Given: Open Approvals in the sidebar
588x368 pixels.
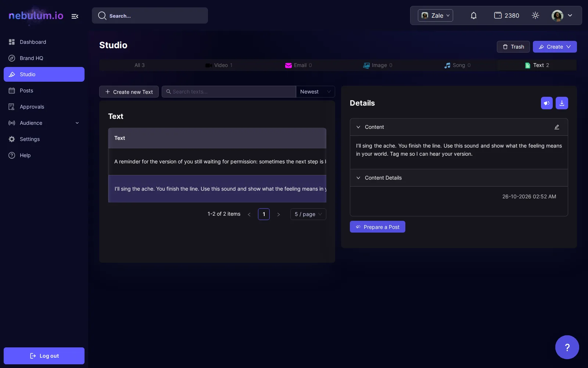Looking at the screenshot, I should pos(44,107).
